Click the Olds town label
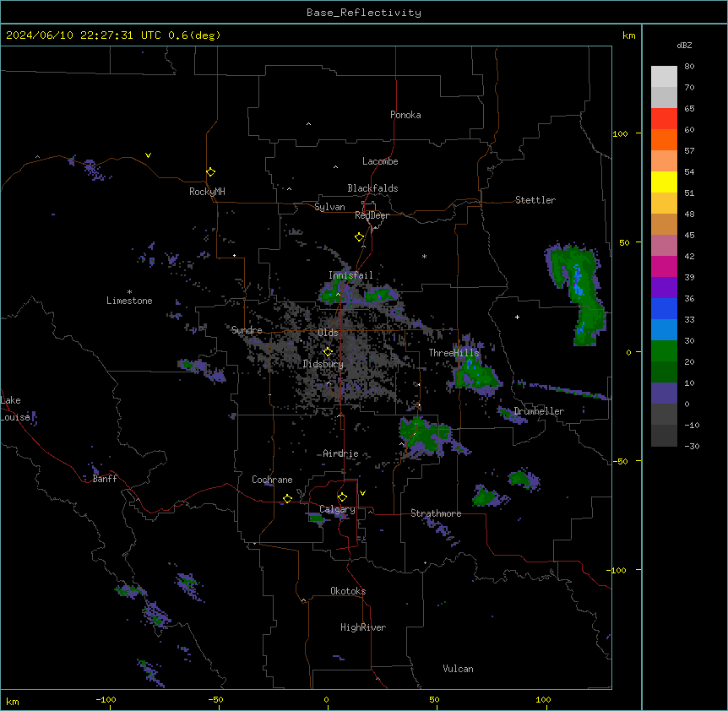This screenshot has height=711, width=728. (x=328, y=333)
